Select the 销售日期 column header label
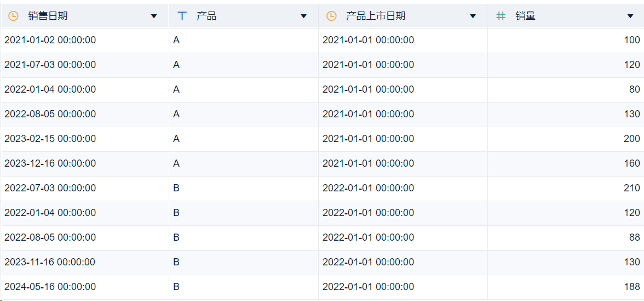Screen dimensions: 644x301 coord(48,16)
